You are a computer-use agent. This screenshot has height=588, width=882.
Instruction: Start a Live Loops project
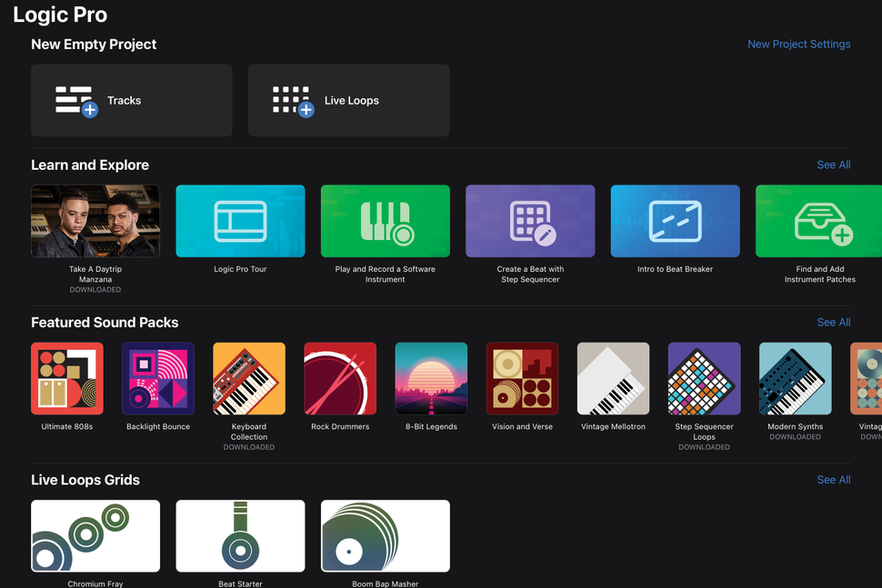point(348,100)
